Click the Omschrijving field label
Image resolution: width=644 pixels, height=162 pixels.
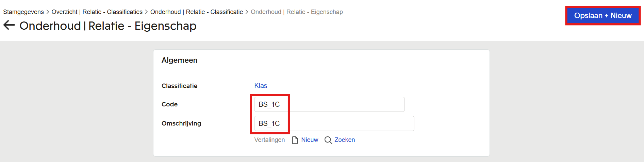coord(181,123)
